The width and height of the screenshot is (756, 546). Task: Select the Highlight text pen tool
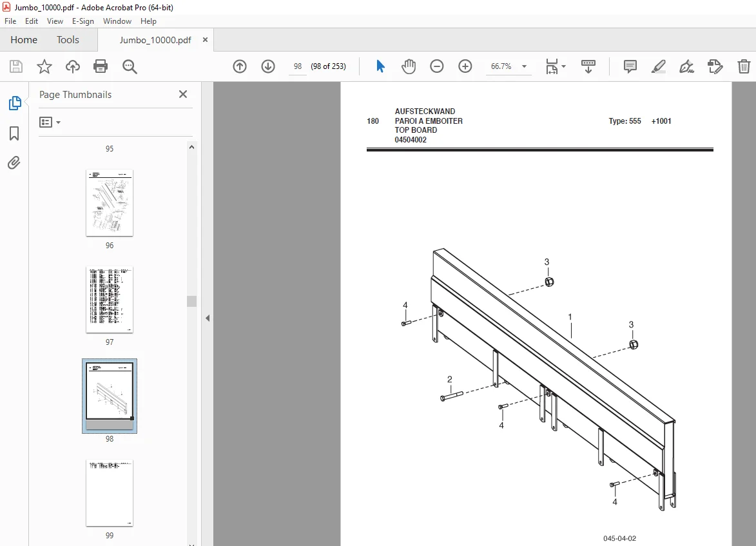[x=659, y=66]
